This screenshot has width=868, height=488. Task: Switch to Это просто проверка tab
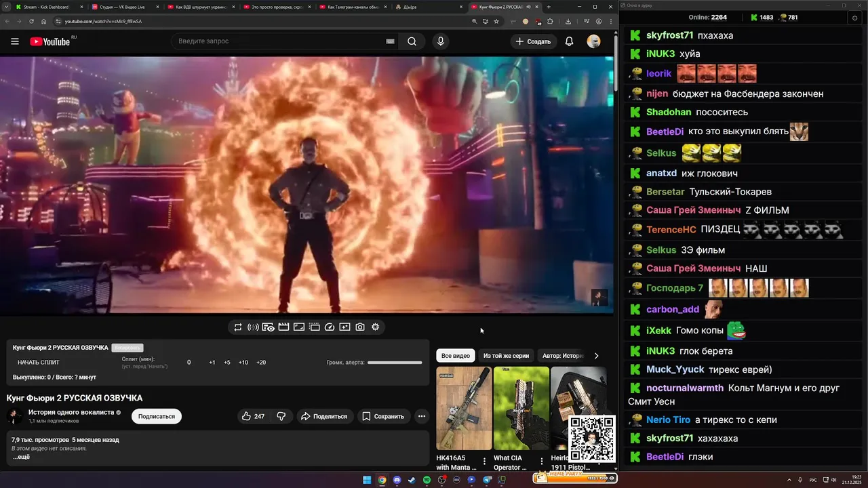pyautogui.click(x=276, y=7)
